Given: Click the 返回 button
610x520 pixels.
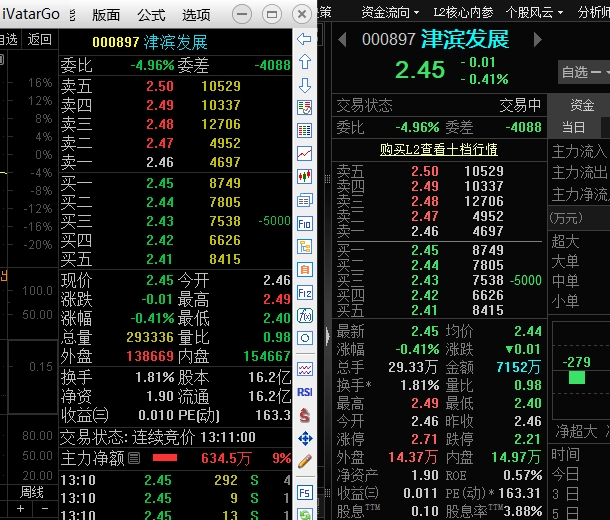Looking at the screenshot, I should pos(39,39).
